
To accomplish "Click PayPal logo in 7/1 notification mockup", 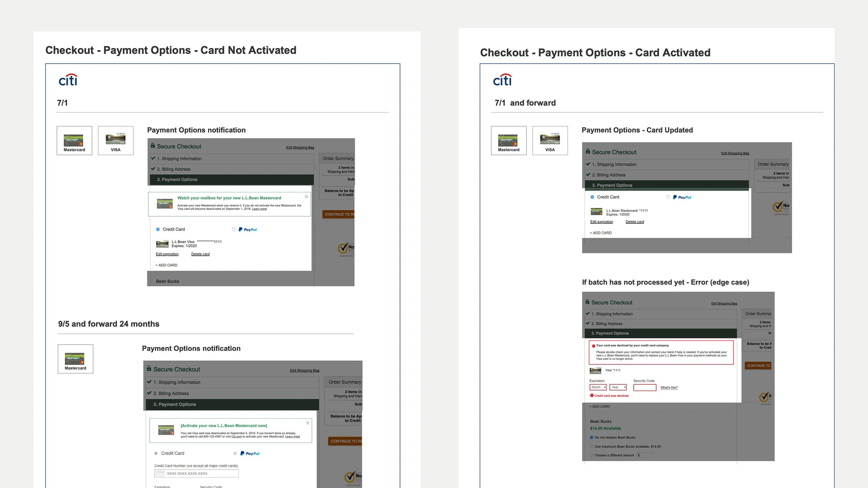I will pos(248,229).
